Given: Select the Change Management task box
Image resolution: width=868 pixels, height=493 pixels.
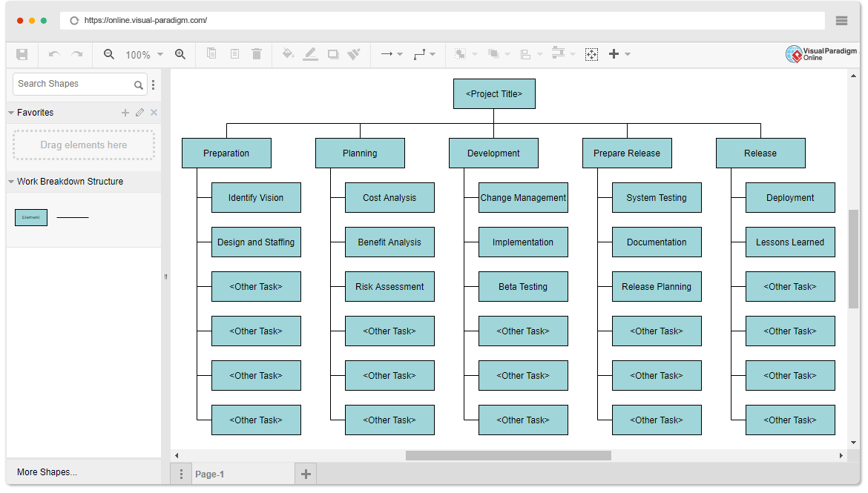Looking at the screenshot, I should 523,197.
